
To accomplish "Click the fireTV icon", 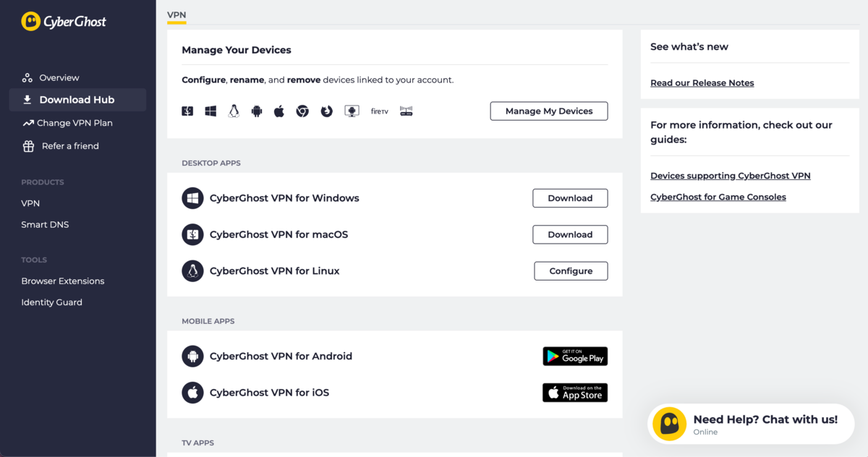I will 380,111.
